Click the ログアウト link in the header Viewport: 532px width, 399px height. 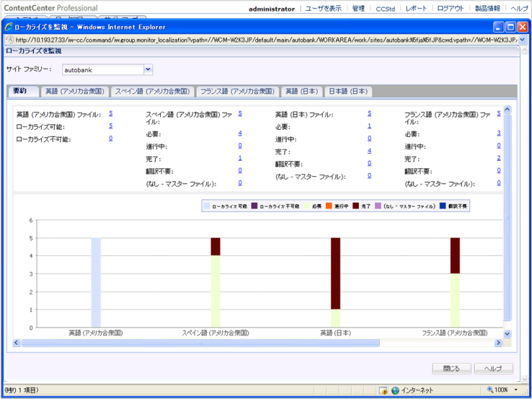(x=450, y=9)
